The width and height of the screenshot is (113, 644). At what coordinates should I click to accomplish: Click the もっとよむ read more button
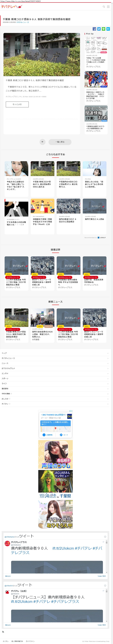[x=17, y=104]
